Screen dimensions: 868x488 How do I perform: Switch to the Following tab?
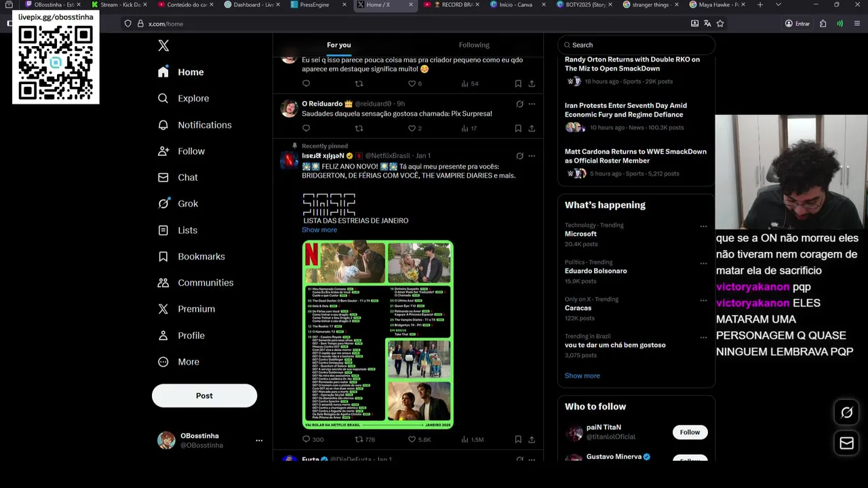pos(474,45)
